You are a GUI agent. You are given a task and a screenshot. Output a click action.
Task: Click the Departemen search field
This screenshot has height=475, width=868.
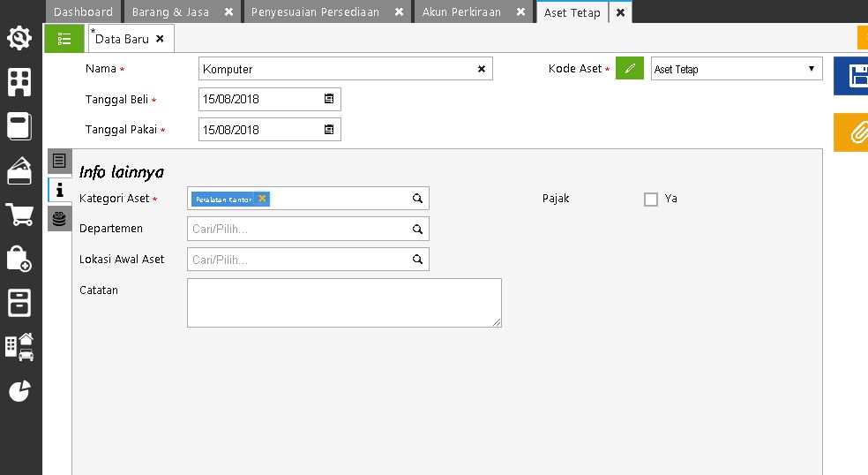(300, 230)
